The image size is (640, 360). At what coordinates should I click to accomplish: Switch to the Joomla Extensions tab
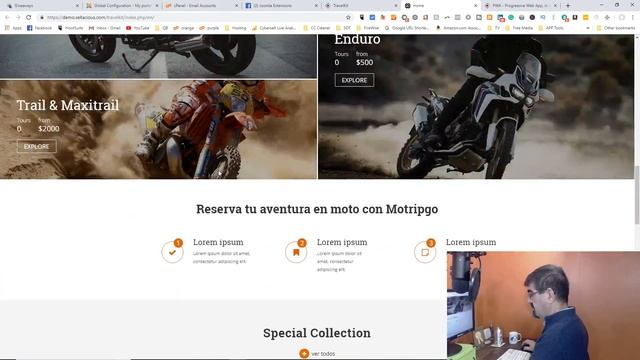282,6
